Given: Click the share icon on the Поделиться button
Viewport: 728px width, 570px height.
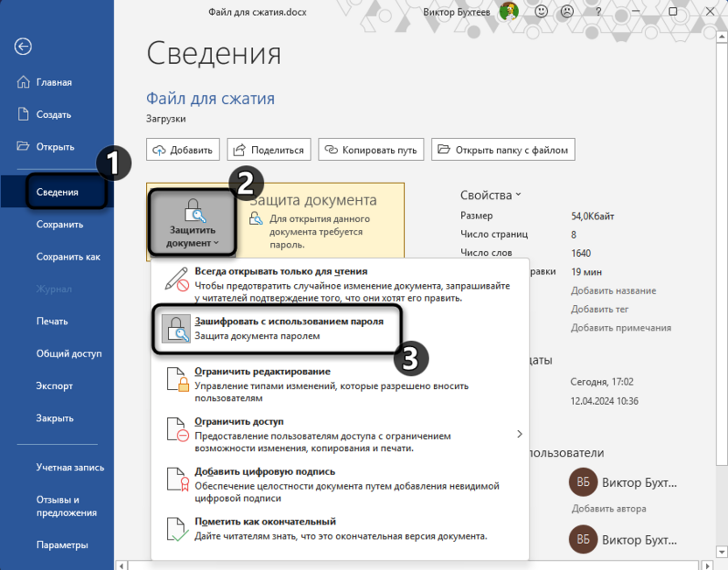Looking at the screenshot, I should click(241, 149).
